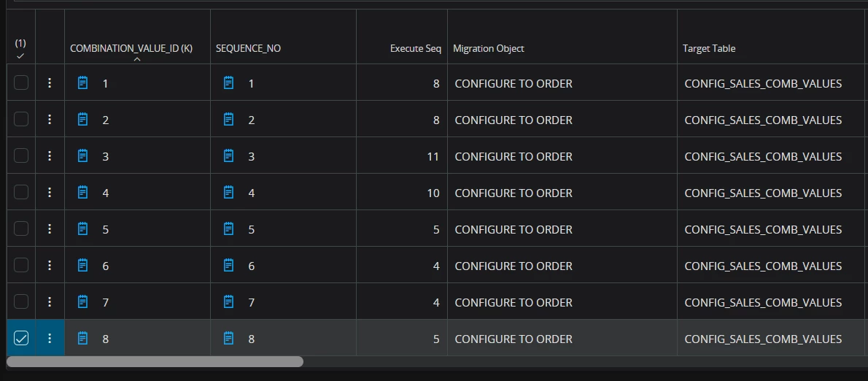
Task: Toggle sort arrow under COMBINATION_VALUE_ID header
Action: [137, 60]
